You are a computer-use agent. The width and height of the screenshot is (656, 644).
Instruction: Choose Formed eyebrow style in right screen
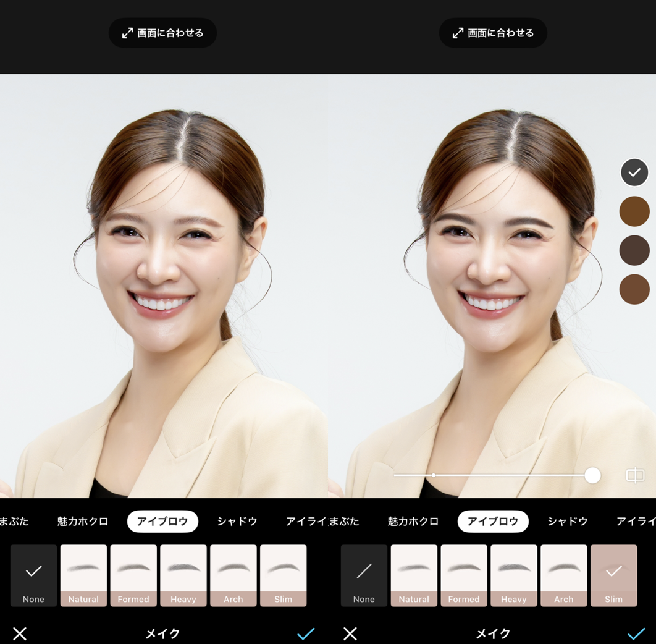464,575
